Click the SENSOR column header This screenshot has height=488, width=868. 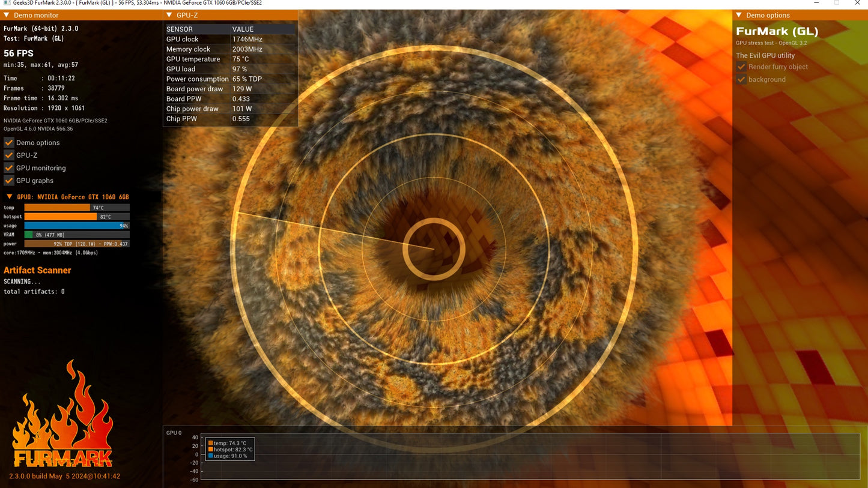point(180,29)
